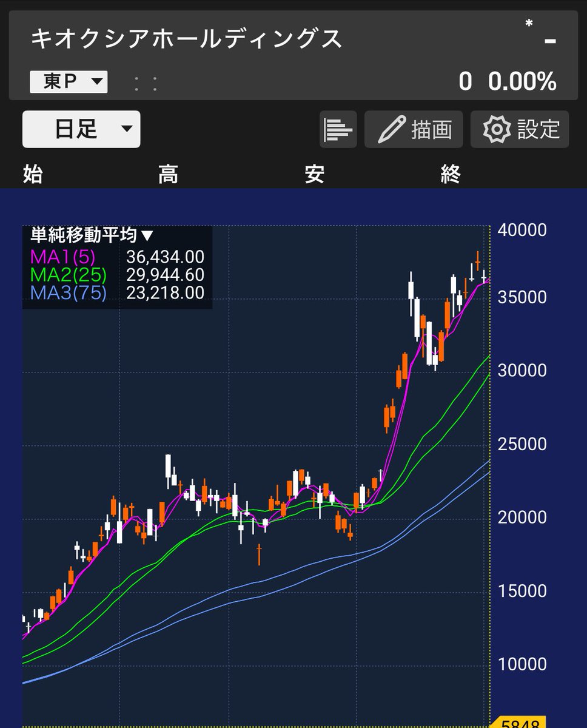Open the 東P market dropdown
The width and height of the screenshot is (587, 728).
point(69,82)
